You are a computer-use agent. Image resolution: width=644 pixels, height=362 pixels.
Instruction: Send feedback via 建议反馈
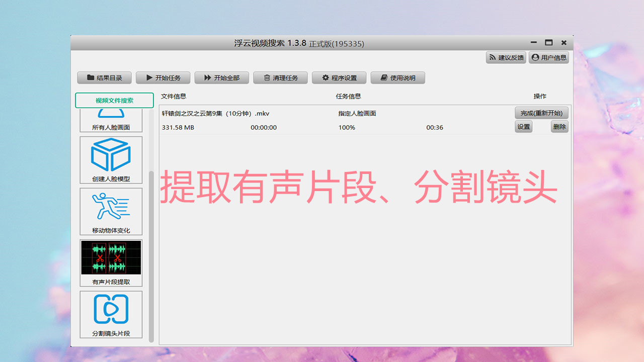(x=506, y=57)
